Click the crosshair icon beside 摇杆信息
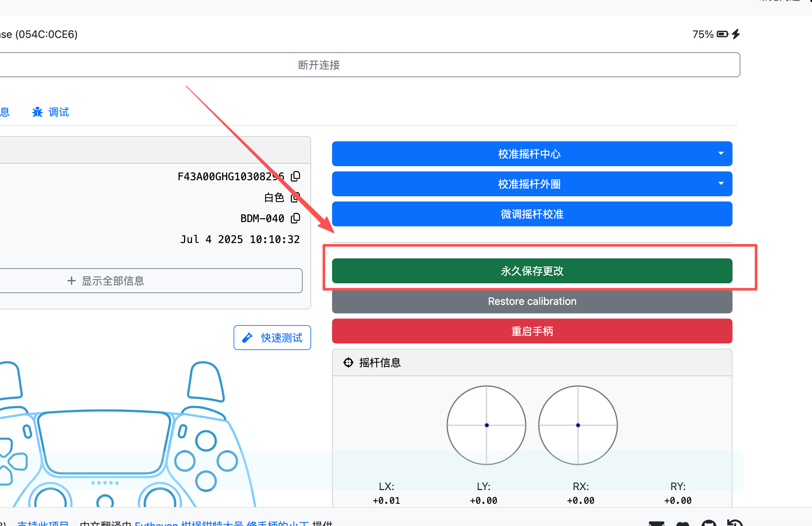 pos(348,362)
